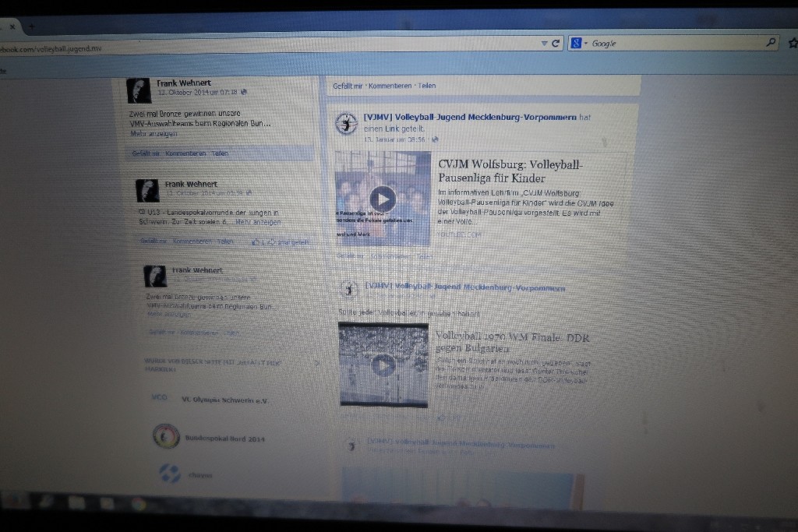
Task: Expand Mehr anzeigen on U13 Landespokalvorrunde post
Action: click(257, 222)
